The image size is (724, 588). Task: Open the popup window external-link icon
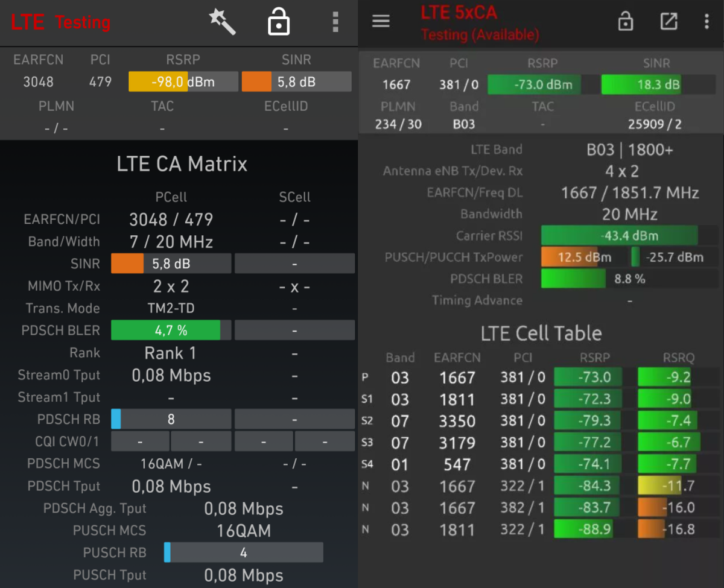pos(669,21)
